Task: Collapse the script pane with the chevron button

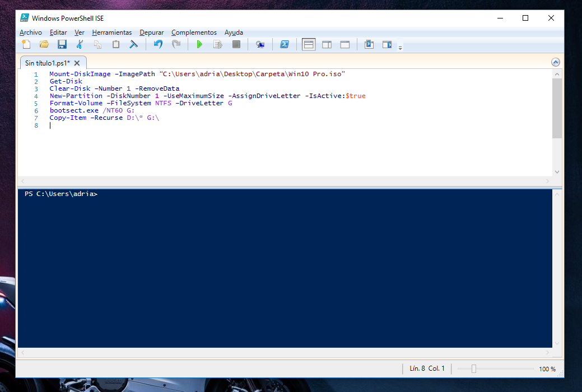Action: pyautogui.click(x=555, y=62)
